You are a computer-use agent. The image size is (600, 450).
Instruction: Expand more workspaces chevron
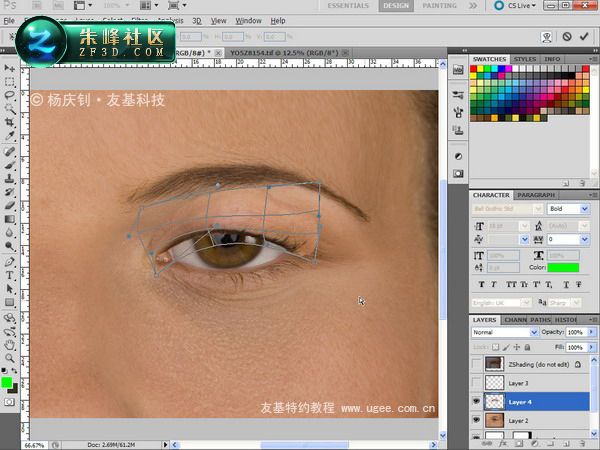click(473, 6)
